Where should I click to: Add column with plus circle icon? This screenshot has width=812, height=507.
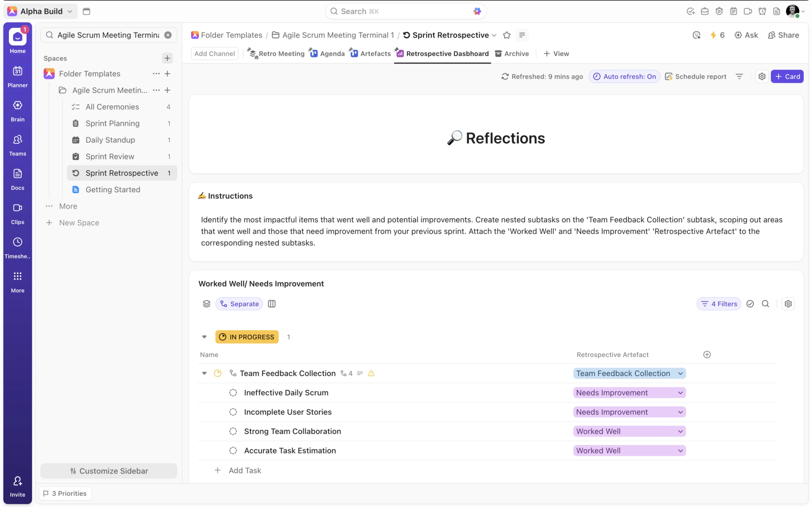click(x=707, y=355)
